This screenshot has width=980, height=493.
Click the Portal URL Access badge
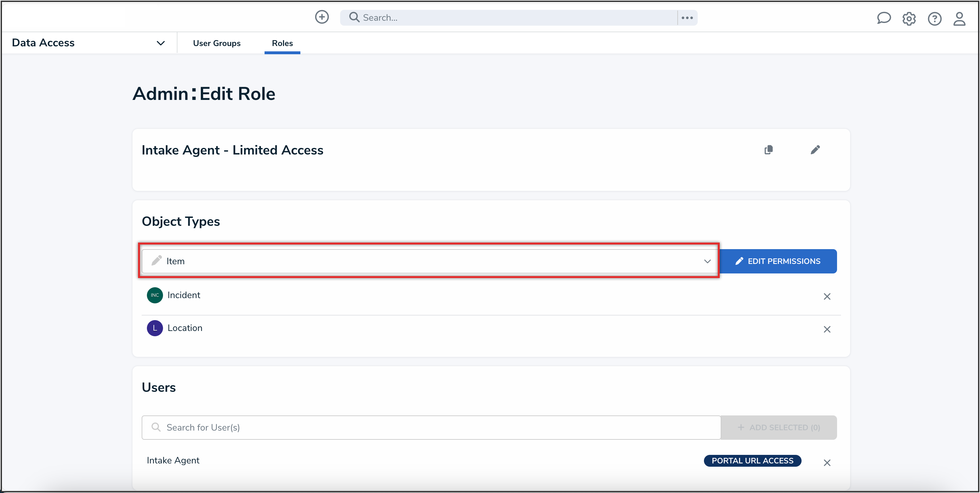[752, 461]
